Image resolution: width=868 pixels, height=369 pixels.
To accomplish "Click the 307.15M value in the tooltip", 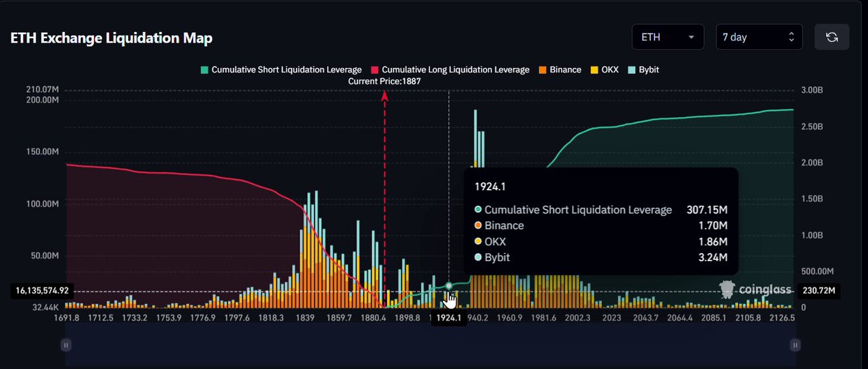I will tap(706, 210).
